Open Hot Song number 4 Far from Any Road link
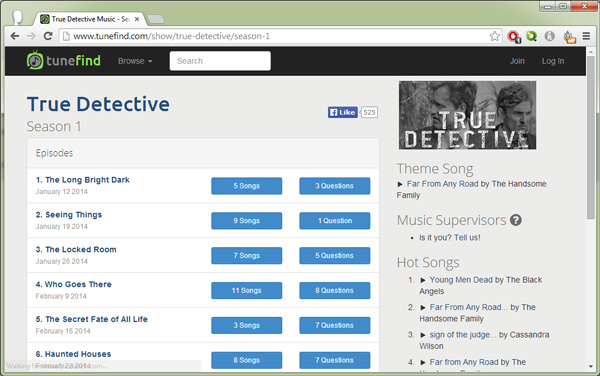The width and height of the screenshot is (600, 376). click(464, 362)
